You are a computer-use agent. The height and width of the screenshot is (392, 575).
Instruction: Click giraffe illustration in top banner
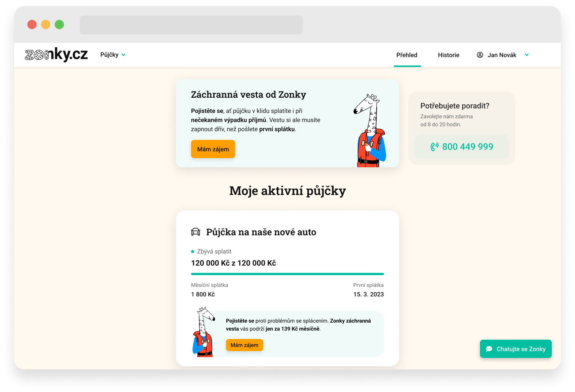point(370,131)
